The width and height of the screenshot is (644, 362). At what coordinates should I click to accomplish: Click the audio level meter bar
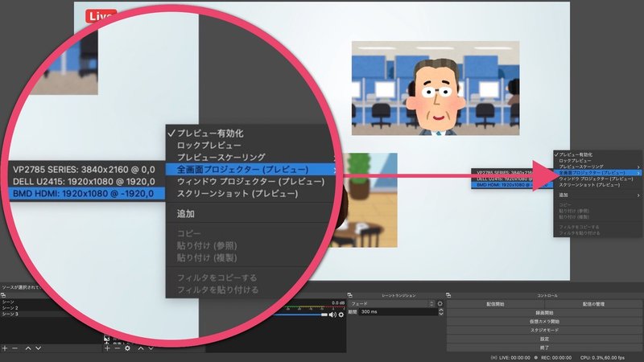coord(314,309)
